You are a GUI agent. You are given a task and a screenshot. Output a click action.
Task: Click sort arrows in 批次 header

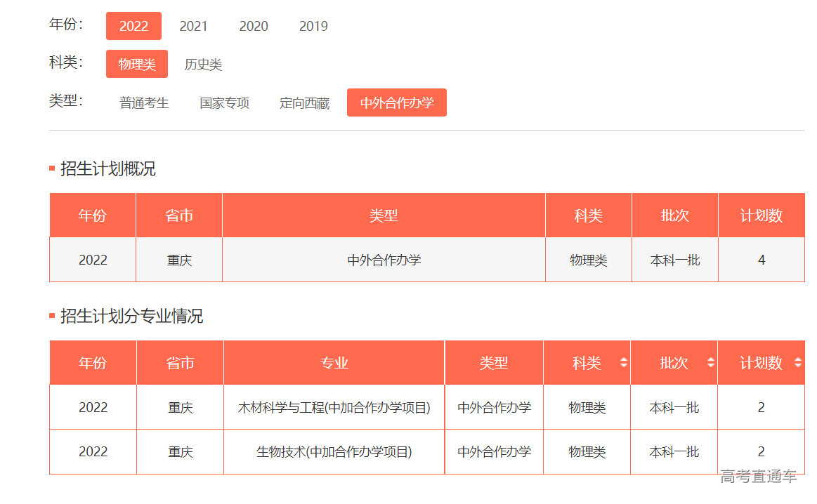click(x=710, y=363)
